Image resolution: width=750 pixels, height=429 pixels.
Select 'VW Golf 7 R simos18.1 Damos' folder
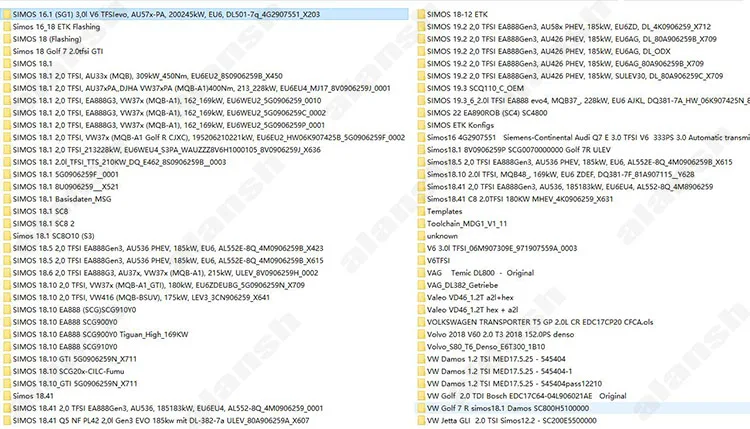point(508,408)
